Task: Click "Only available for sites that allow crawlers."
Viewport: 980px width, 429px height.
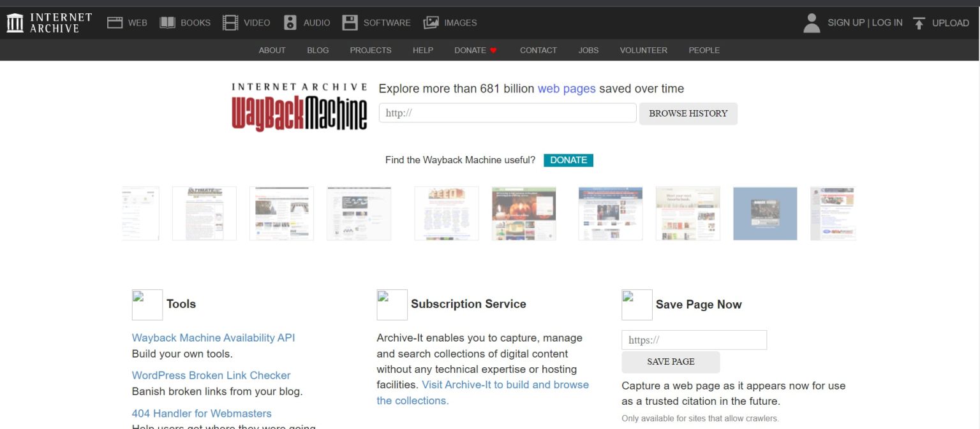Action: (701, 419)
